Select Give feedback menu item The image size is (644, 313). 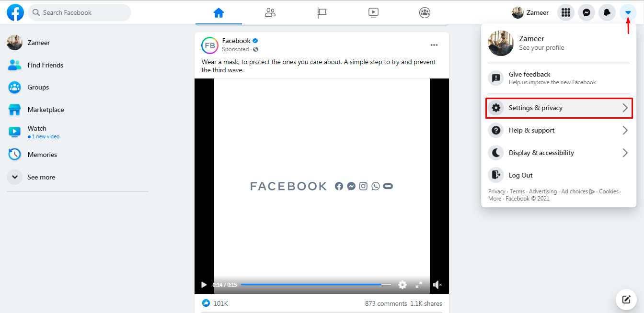(559, 78)
